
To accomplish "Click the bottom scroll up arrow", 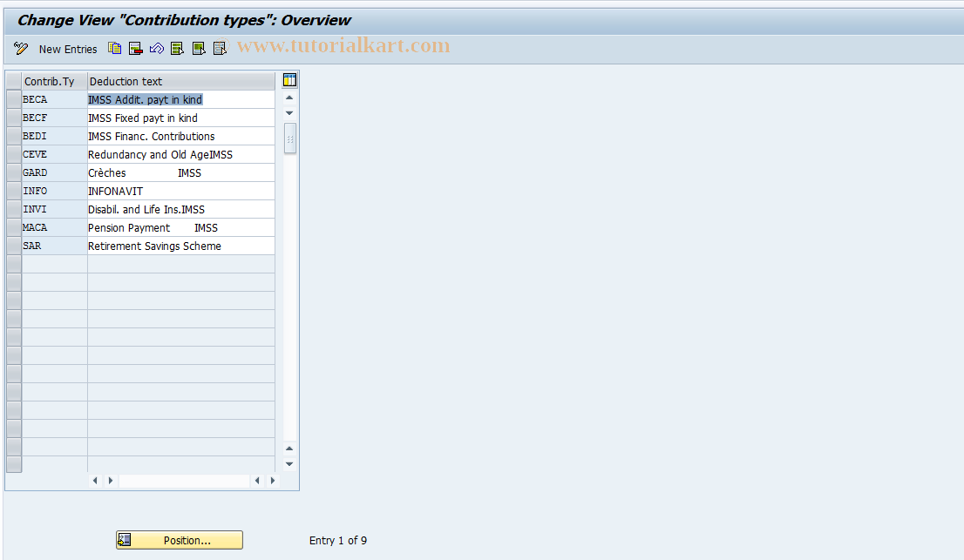I will tap(289, 449).
